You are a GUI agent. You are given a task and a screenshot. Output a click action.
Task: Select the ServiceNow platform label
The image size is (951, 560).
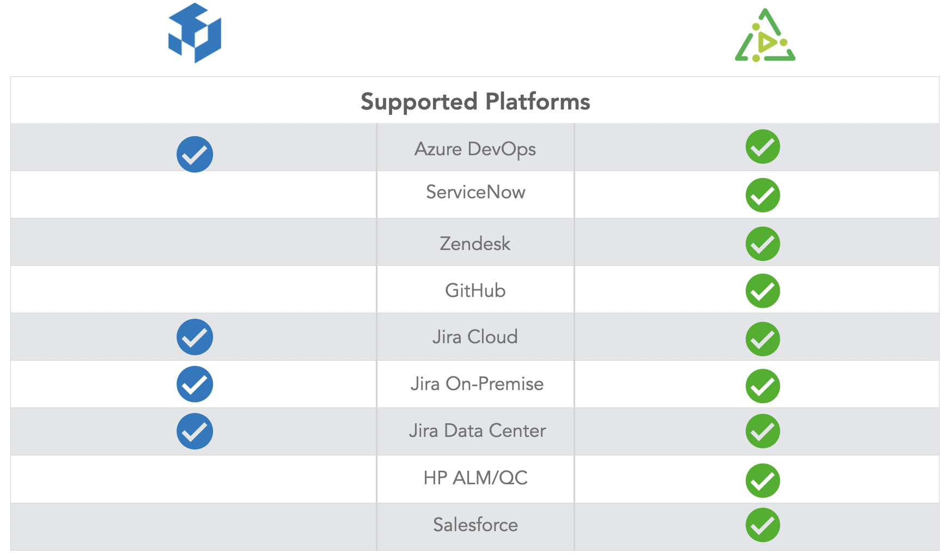[475, 192]
